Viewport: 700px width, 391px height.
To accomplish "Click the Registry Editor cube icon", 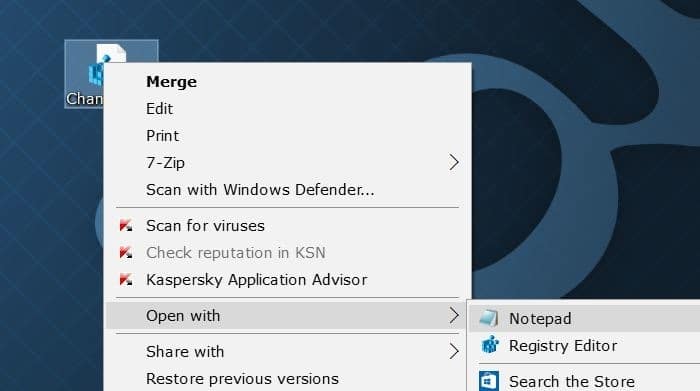I will point(490,345).
